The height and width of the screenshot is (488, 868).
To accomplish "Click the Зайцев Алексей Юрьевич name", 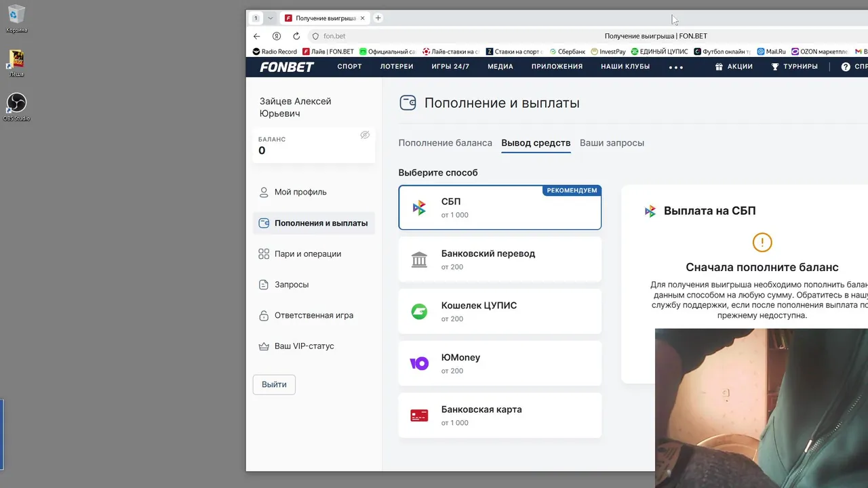I will point(296,107).
